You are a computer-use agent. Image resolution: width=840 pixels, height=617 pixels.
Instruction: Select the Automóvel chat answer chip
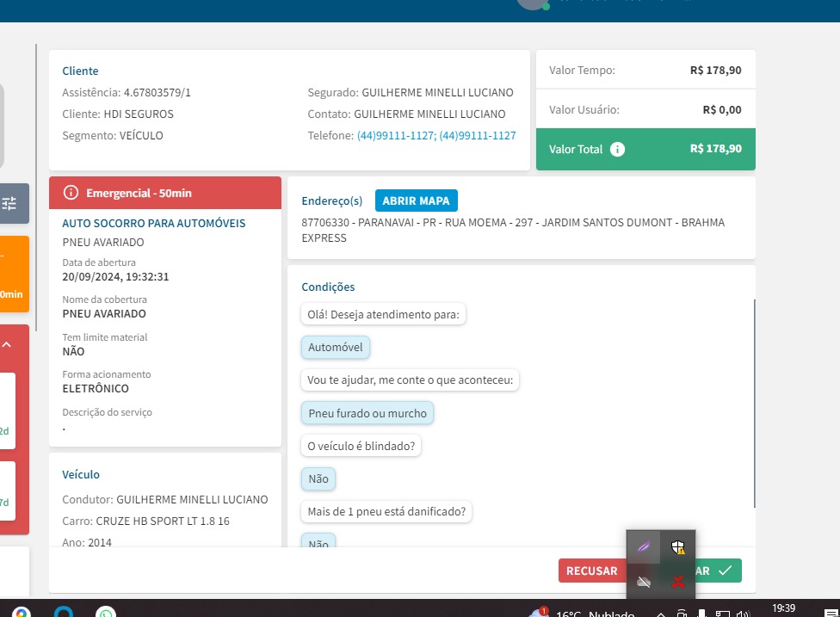point(336,347)
